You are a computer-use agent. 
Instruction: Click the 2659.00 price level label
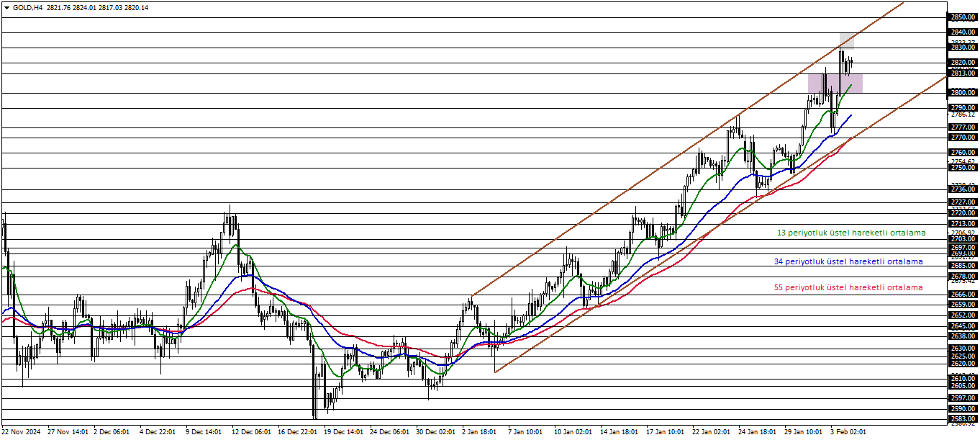point(963,305)
